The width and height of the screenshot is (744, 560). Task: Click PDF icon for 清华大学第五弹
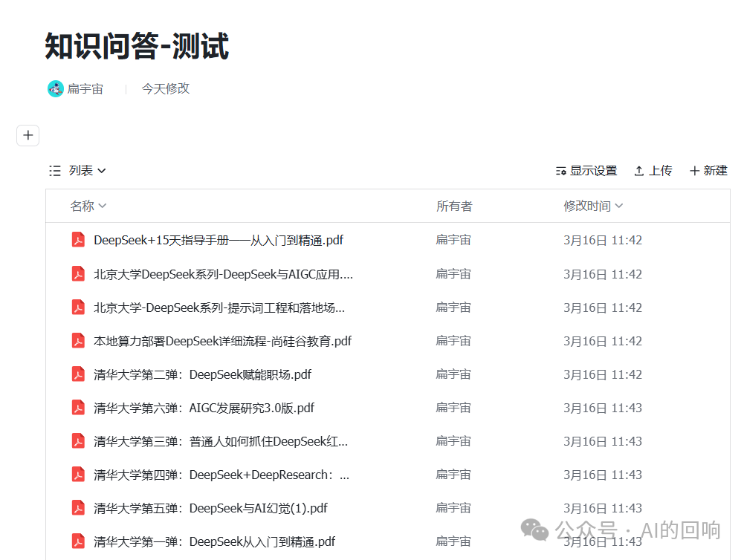click(x=78, y=508)
